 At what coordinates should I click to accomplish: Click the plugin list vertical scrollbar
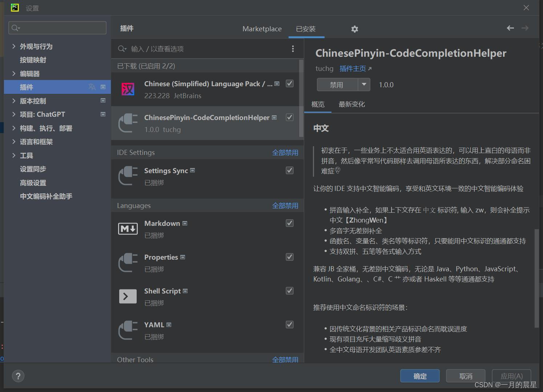(x=301, y=98)
